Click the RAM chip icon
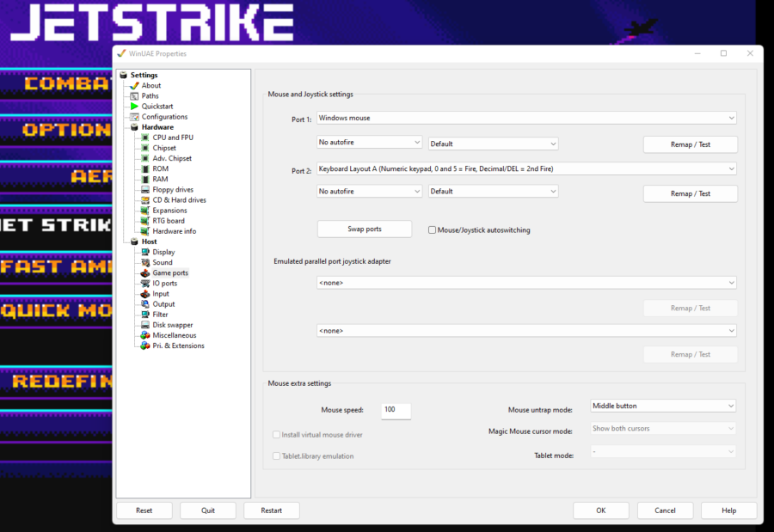This screenshot has height=532, width=774. point(145,179)
